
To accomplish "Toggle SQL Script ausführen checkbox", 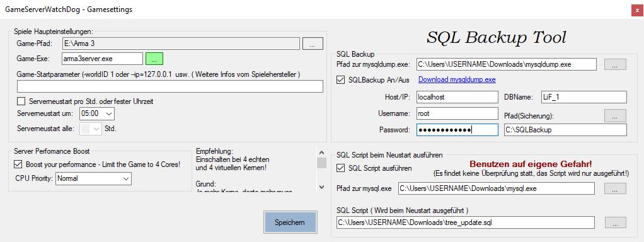I will [x=340, y=168].
